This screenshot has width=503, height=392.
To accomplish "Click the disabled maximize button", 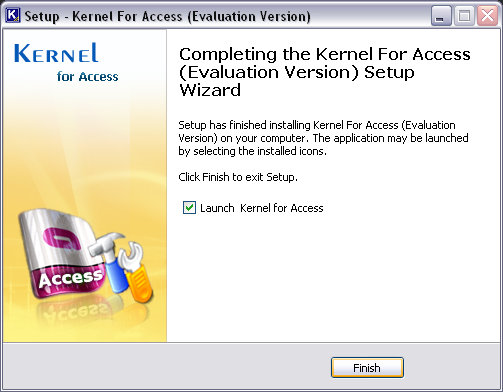I will pyautogui.click(x=464, y=16).
